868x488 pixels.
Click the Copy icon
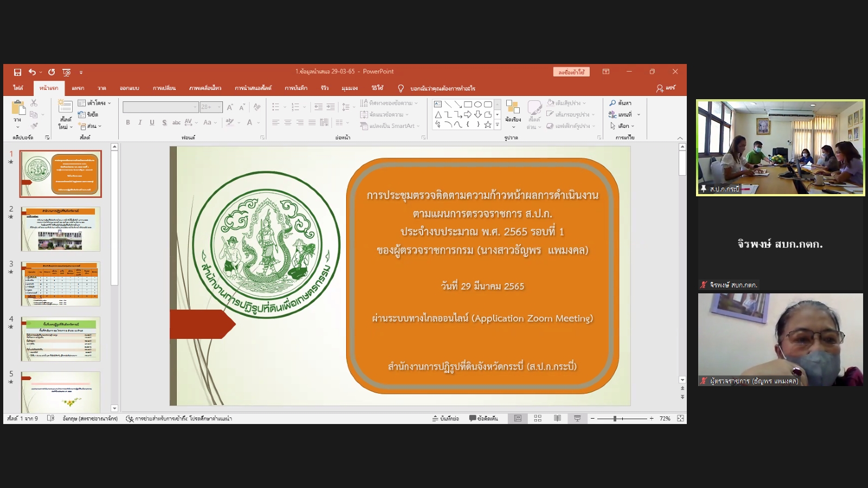point(34,114)
